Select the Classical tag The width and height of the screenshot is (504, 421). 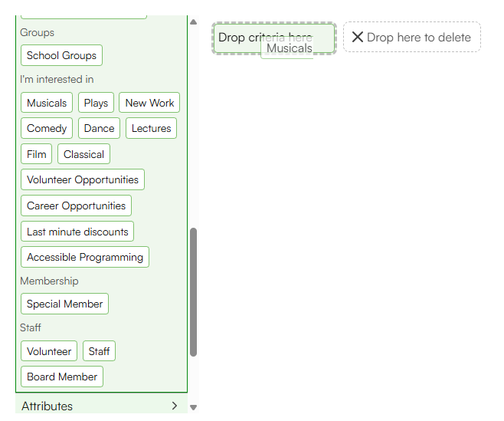click(83, 154)
